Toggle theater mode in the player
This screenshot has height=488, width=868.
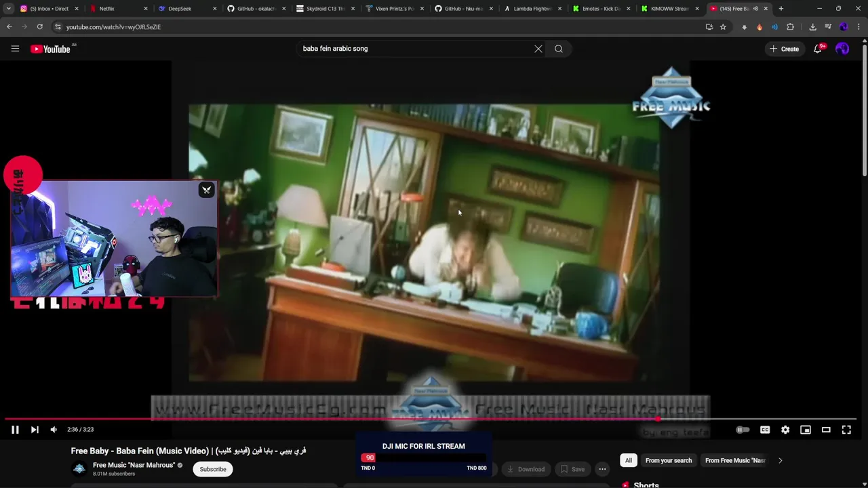point(826,430)
